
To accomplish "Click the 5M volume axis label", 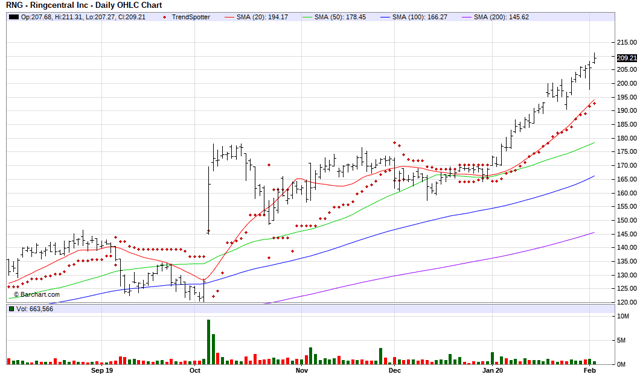I will (622, 340).
